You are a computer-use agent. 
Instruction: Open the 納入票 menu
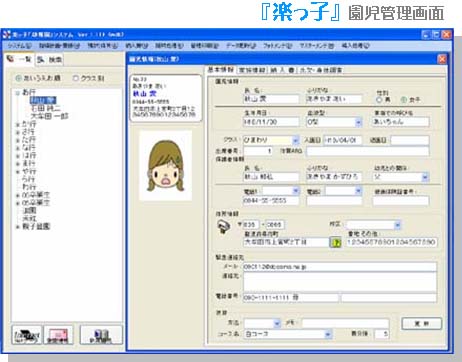click(x=137, y=46)
